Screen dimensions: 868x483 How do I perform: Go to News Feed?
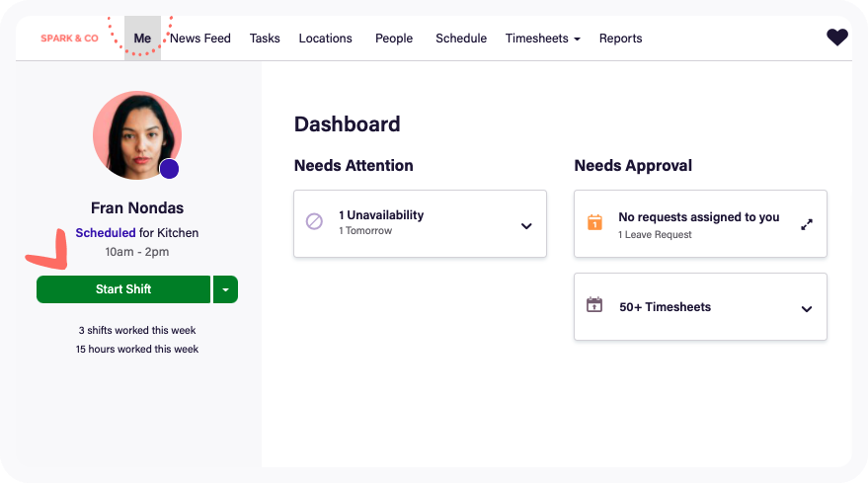coord(200,39)
